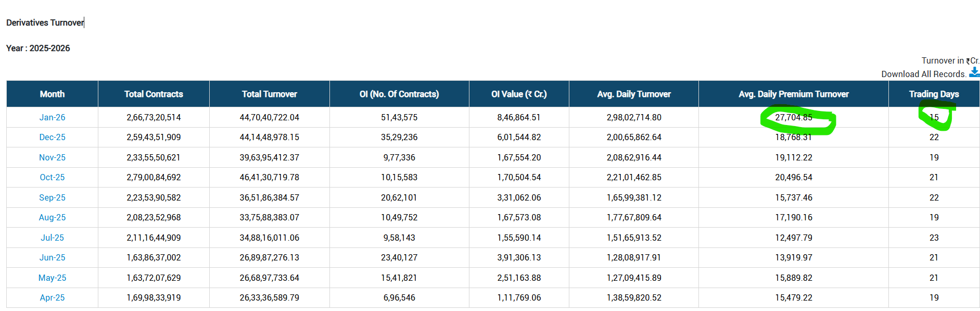
Task: Open the May-25 month link
Action: (52, 278)
